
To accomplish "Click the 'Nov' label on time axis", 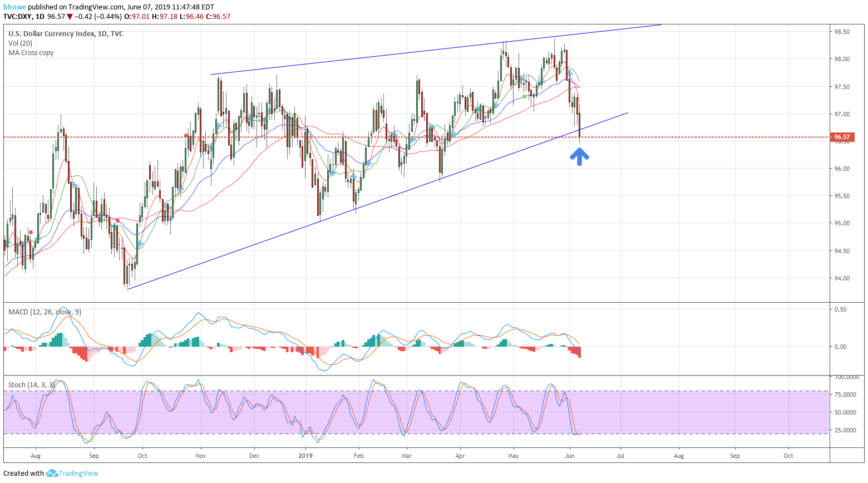I will tap(201, 456).
